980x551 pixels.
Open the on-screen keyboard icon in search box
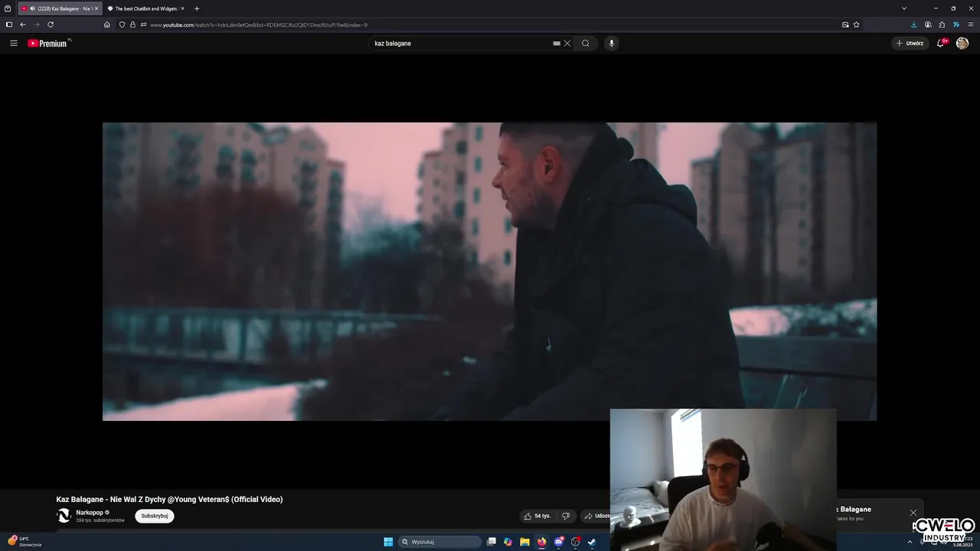(x=557, y=43)
